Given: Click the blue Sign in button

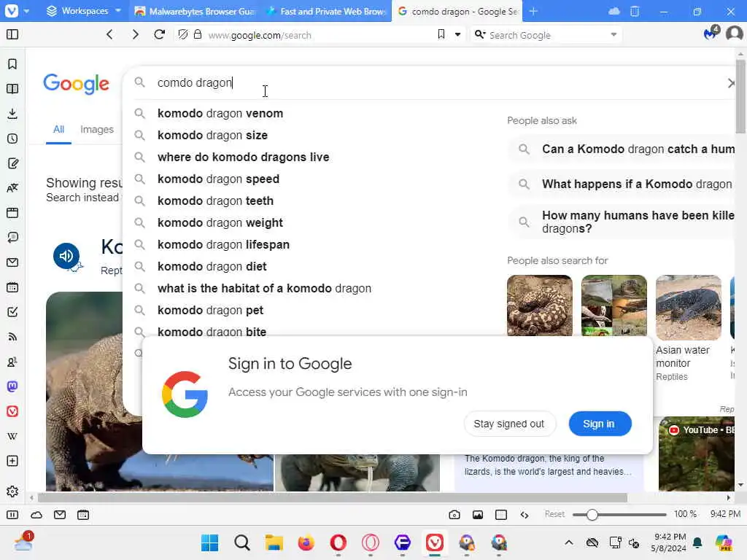Looking at the screenshot, I should click(x=600, y=424).
